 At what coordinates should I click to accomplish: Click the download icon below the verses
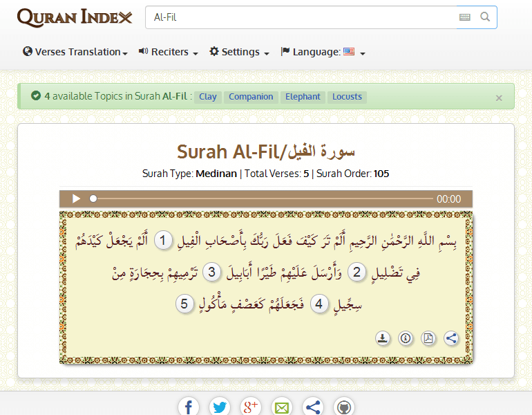coord(382,338)
